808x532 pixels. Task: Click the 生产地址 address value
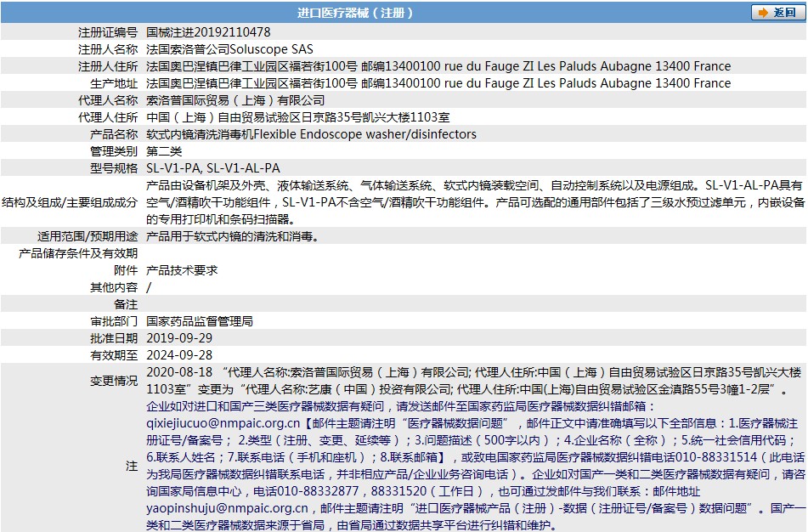coord(438,83)
